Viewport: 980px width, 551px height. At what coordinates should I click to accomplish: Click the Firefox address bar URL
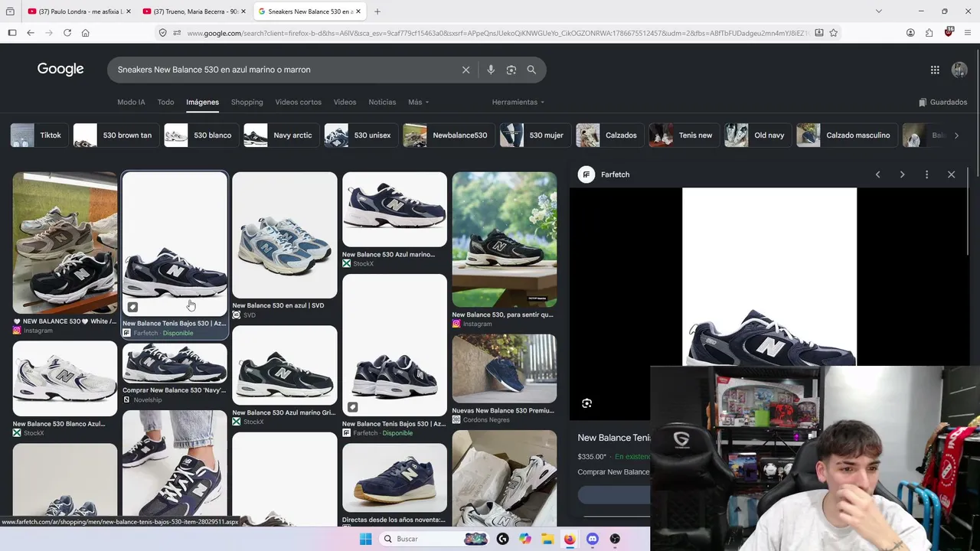click(498, 33)
